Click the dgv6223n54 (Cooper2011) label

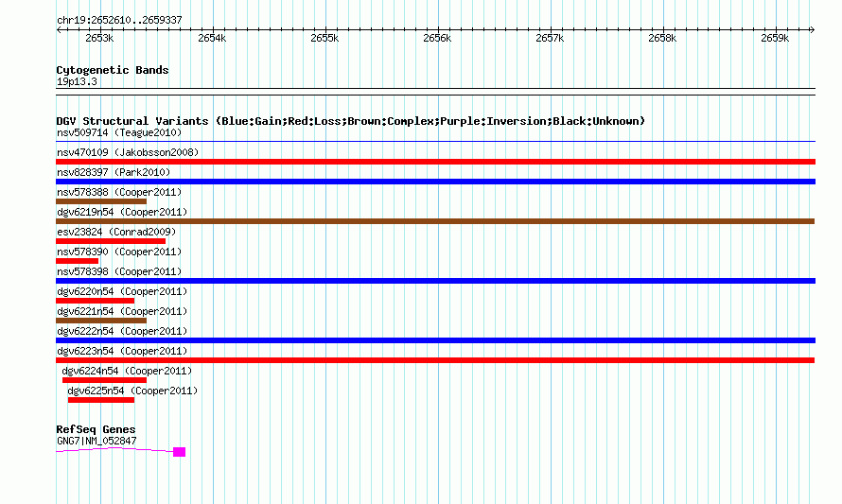122,351
